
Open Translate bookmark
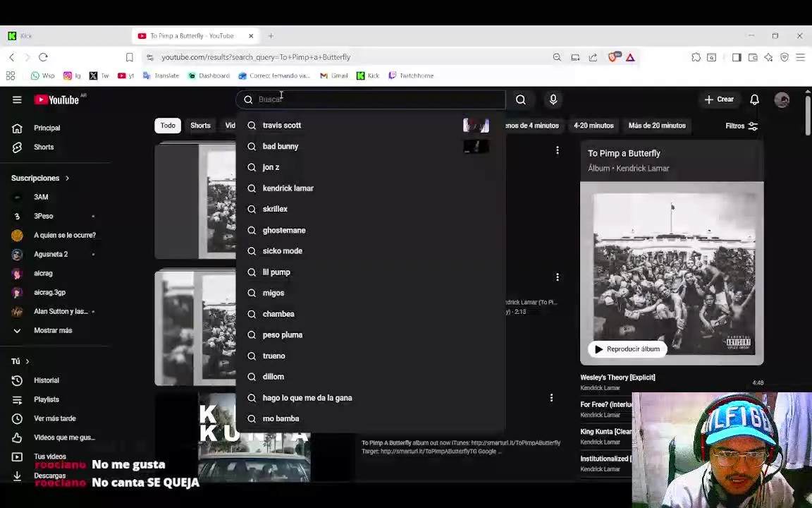pyautogui.click(x=161, y=75)
